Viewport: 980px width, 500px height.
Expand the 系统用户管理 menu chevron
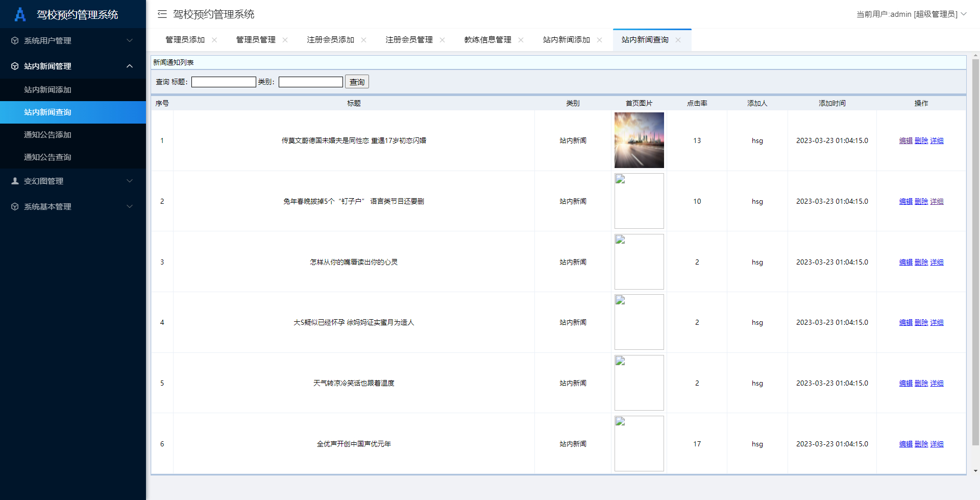tap(130, 40)
